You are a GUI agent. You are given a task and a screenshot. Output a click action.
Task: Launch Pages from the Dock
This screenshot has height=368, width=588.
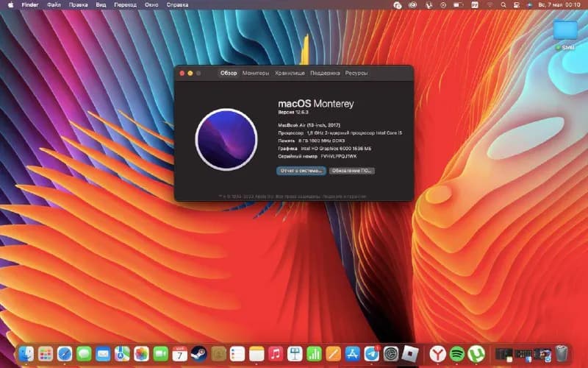tap(334, 354)
